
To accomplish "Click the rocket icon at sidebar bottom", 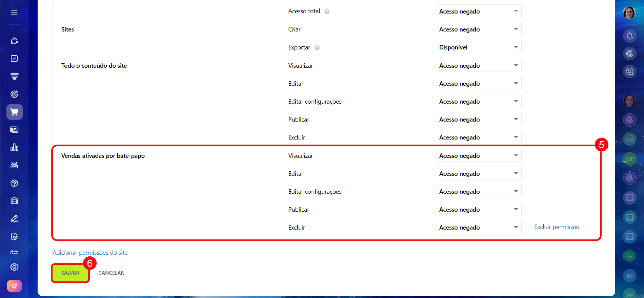I will [x=14, y=286].
